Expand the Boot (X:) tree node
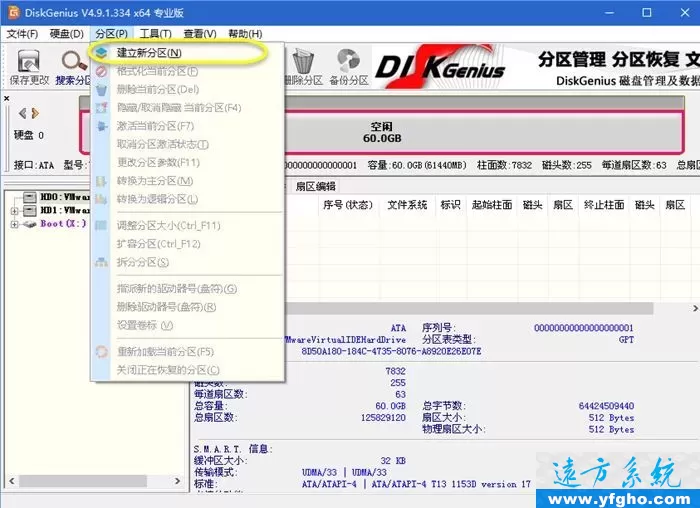The width and height of the screenshot is (700, 508). pos(14,224)
